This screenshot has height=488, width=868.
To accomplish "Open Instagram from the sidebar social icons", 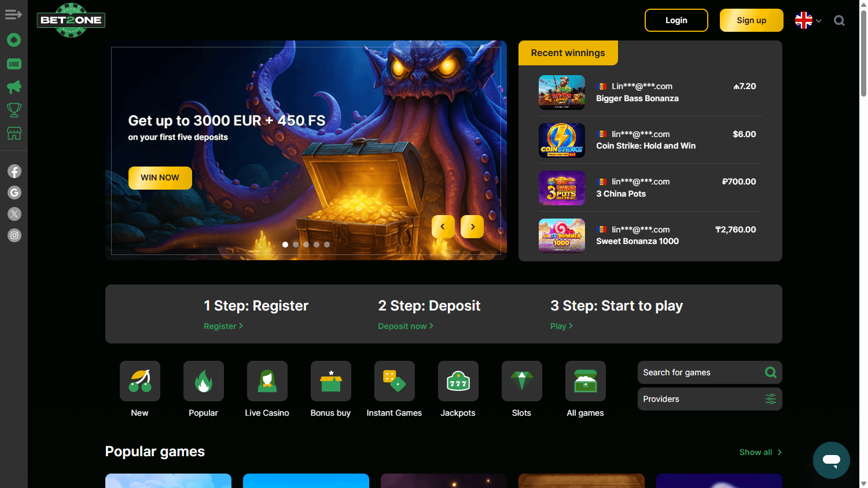I will [x=14, y=235].
